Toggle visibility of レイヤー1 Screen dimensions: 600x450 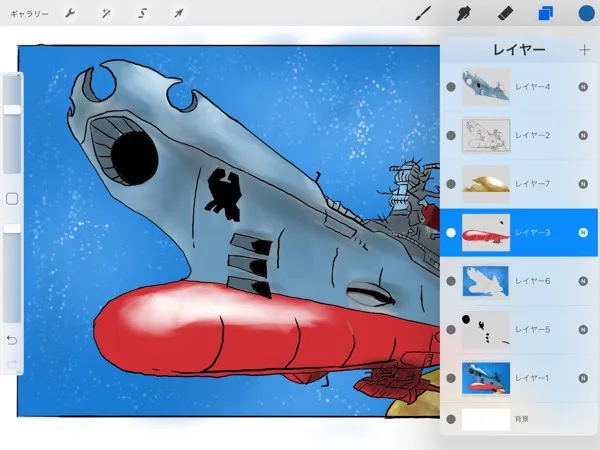click(451, 378)
